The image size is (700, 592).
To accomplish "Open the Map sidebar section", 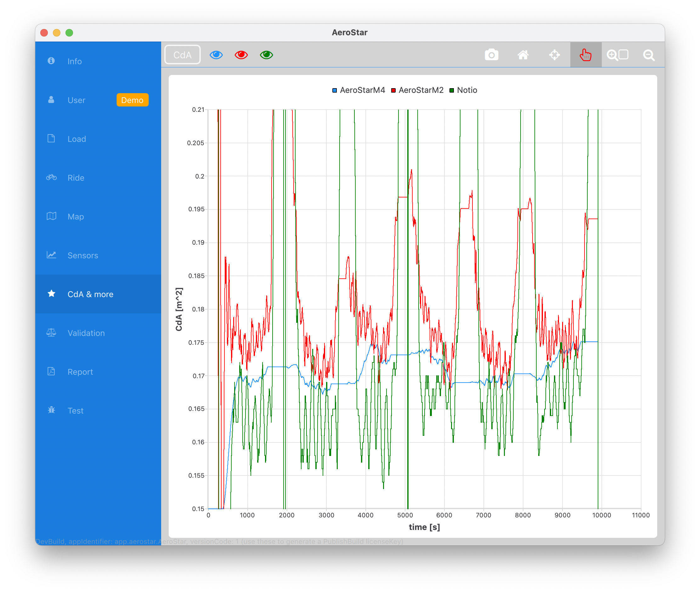I will pyautogui.click(x=76, y=216).
